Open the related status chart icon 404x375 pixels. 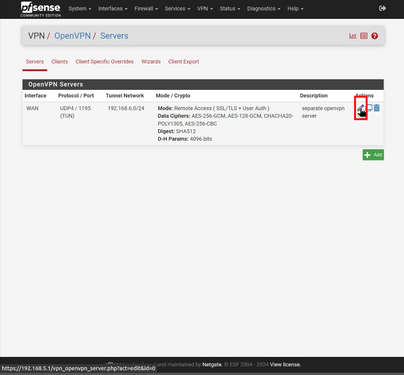[x=353, y=36]
